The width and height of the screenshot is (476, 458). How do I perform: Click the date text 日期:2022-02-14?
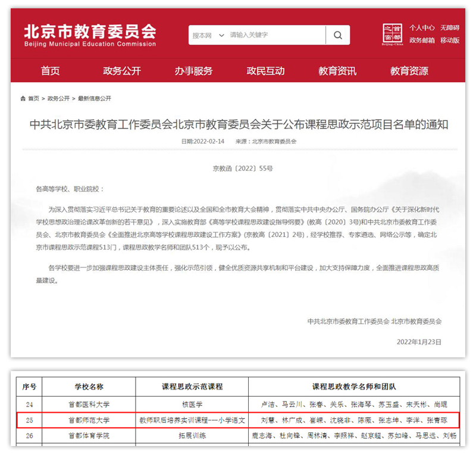pyautogui.click(x=203, y=141)
